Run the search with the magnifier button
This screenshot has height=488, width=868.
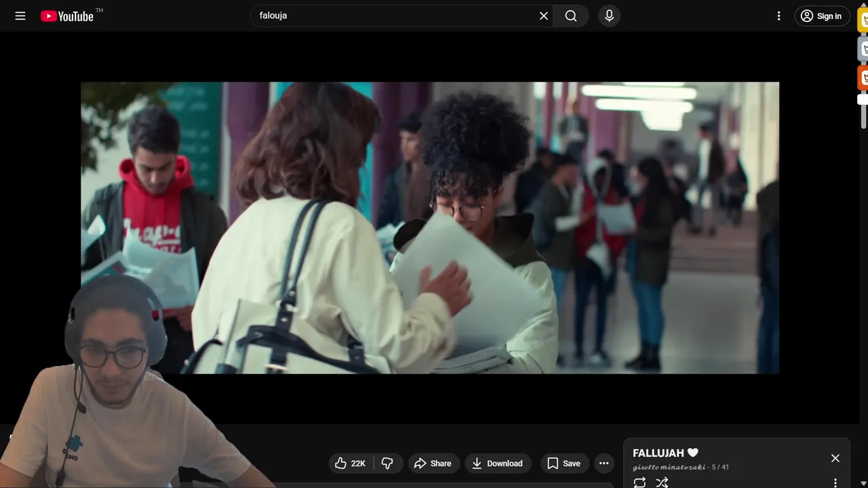571,16
